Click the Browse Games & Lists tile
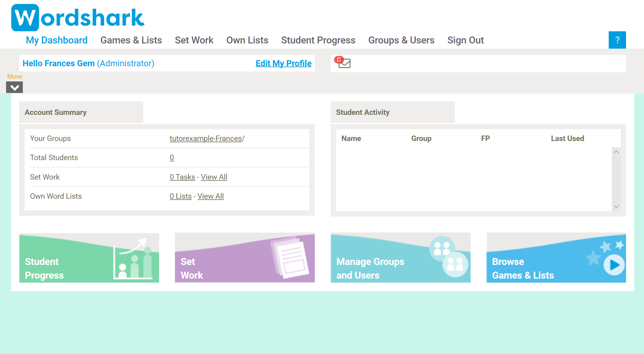This screenshot has width=644, height=354. pos(556,258)
